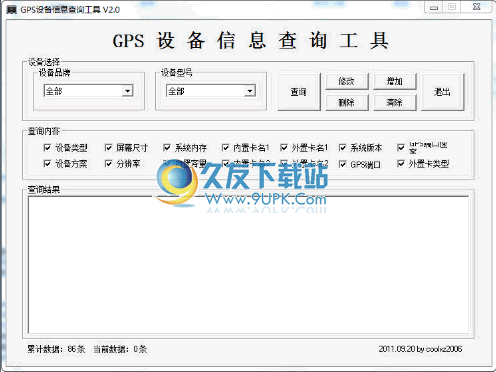Open the 设备型号 dropdown list
Screen dimensions: 496x372
[x=250, y=91]
